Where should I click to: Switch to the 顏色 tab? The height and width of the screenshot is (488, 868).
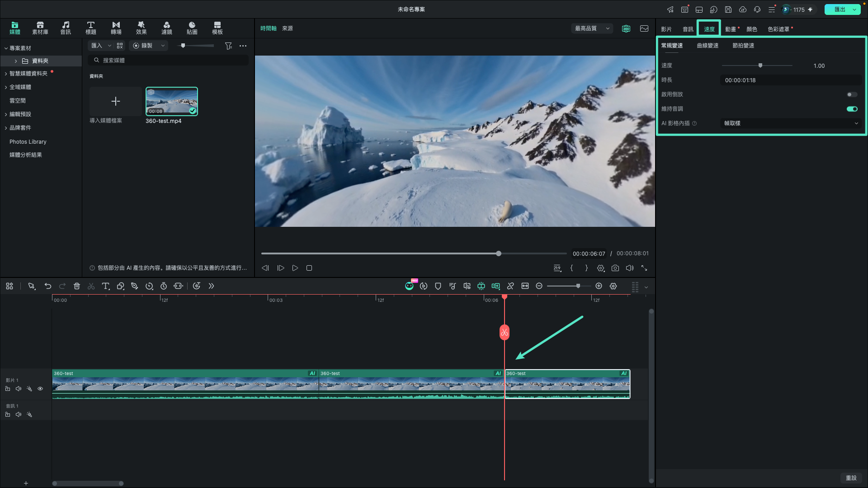coord(752,29)
